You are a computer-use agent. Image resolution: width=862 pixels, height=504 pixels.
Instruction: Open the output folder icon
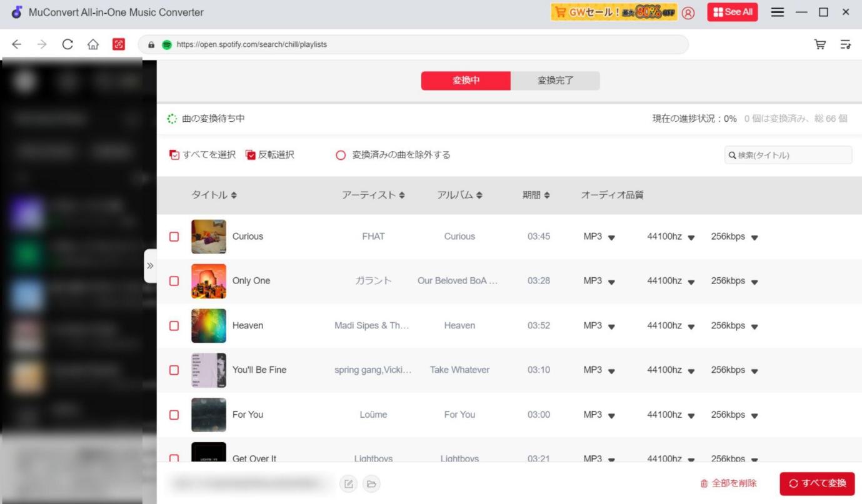coord(371,483)
